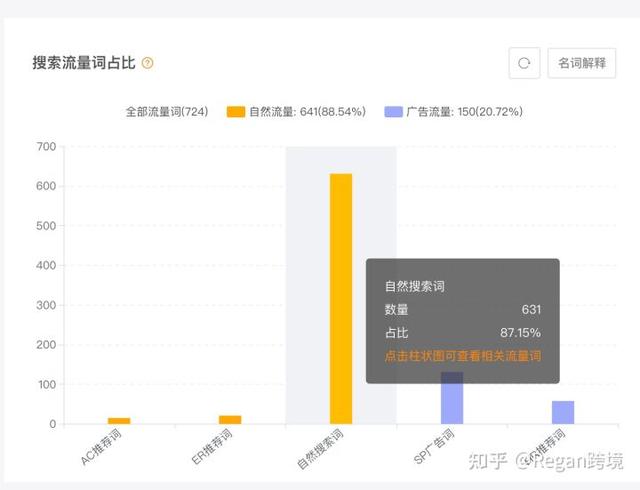Screen dimensions: 640x490
Task: Click the short orange ER推荐词 bar
Action: point(230,420)
